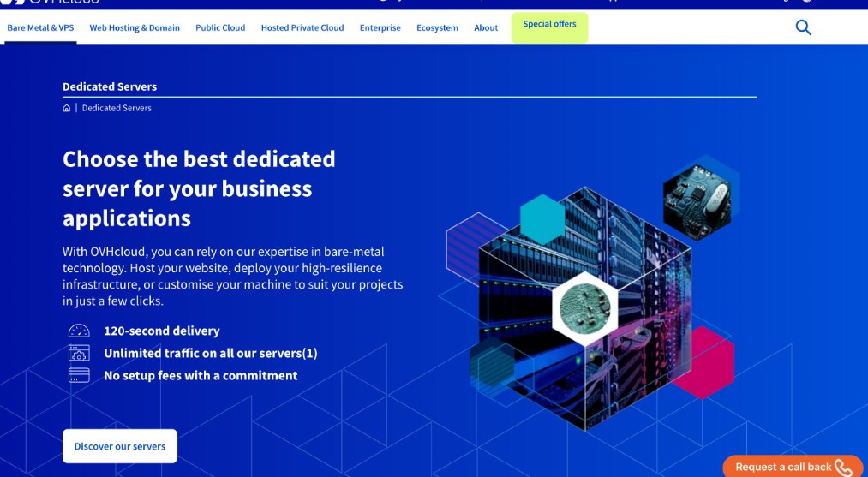Image resolution: width=868 pixels, height=477 pixels.
Task: Click 'Unlimited traffic on all our servers(1)' text
Action: [x=211, y=353]
